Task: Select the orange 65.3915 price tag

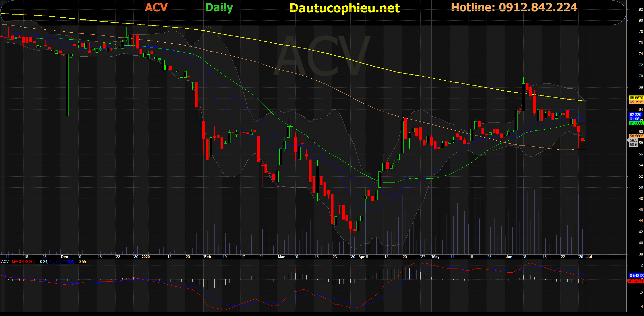Action: tap(636, 102)
